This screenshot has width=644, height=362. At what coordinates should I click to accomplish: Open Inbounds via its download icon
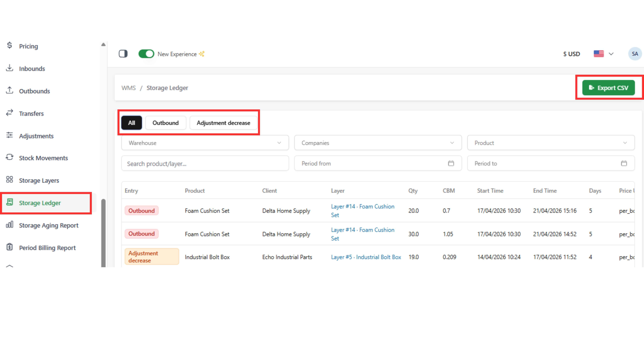tap(9, 68)
